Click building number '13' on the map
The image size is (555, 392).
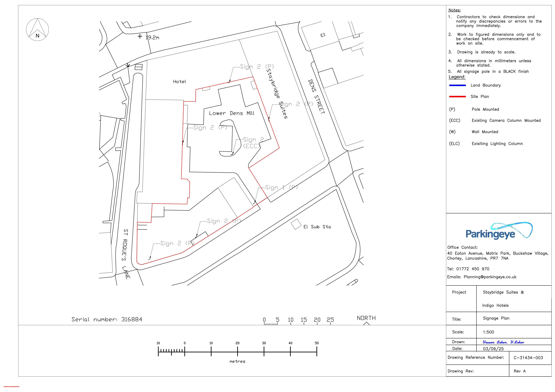pyautogui.click(x=323, y=35)
